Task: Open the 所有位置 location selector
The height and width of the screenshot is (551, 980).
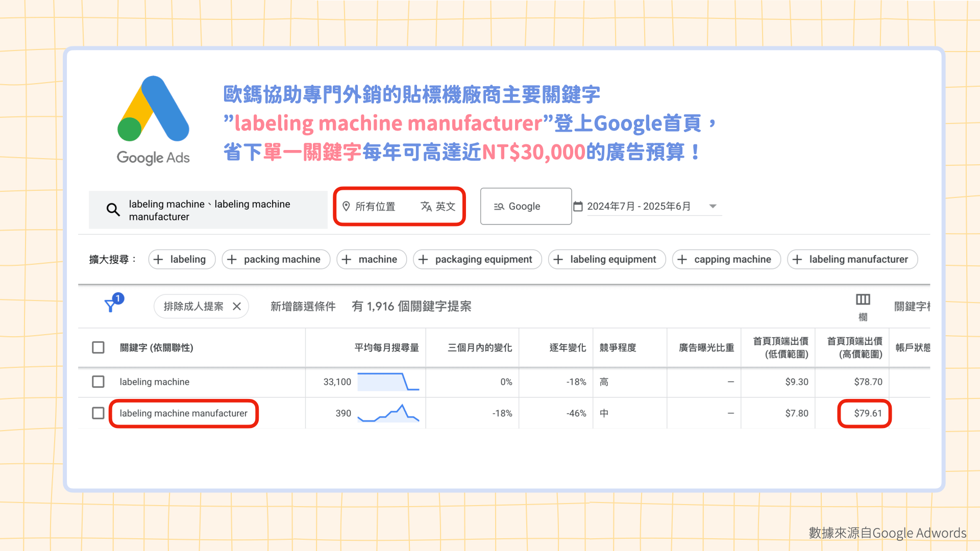Action: point(375,206)
